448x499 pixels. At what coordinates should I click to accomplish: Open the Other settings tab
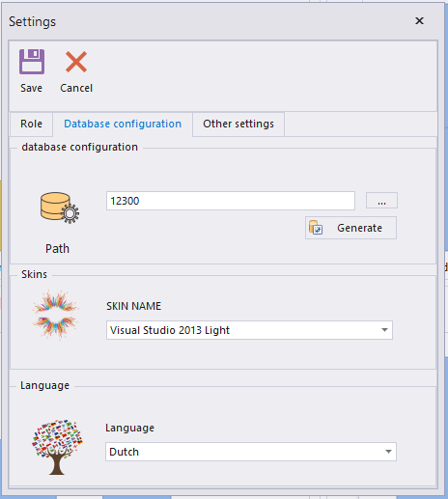coord(238,124)
